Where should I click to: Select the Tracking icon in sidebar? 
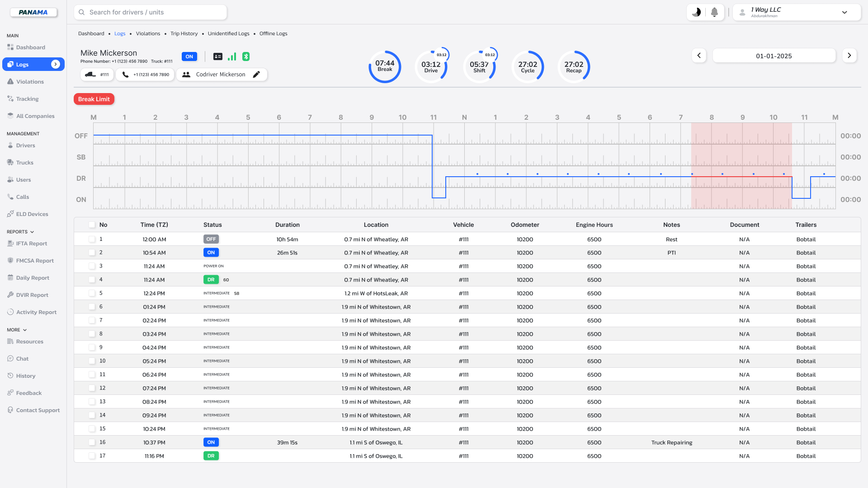click(x=10, y=99)
